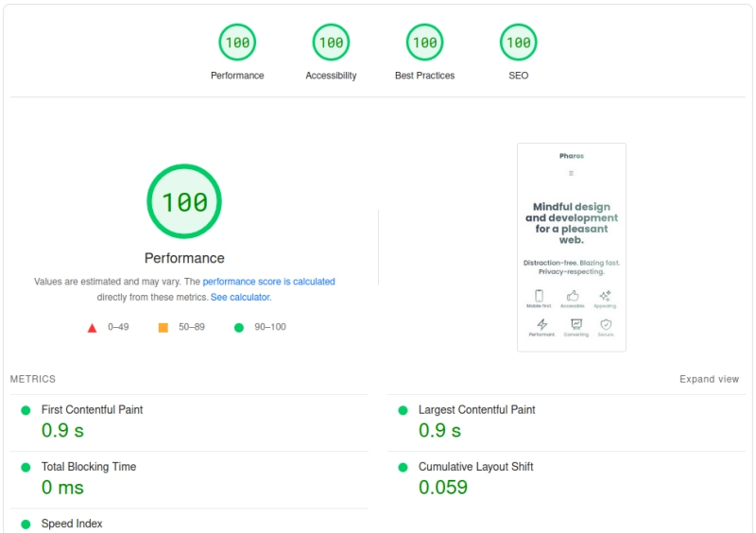Click the SEO score gauge
This screenshot has height=533, width=756.
tap(518, 43)
